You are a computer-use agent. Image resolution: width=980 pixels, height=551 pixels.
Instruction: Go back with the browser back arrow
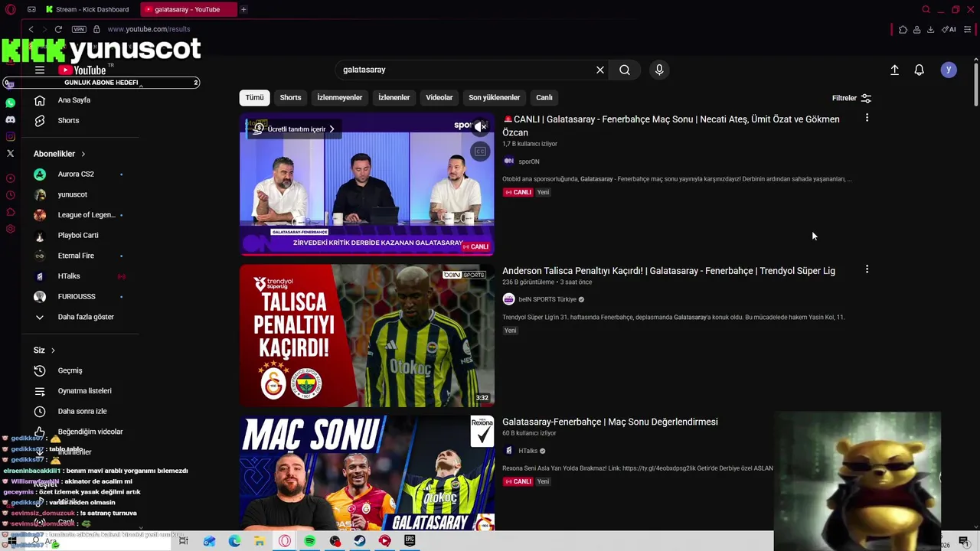31,29
